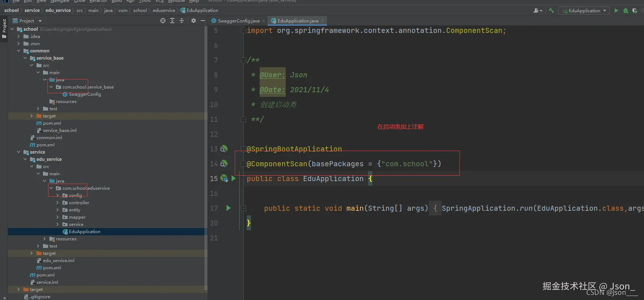Select the .gitignore file
The image size is (644, 300).
pos(40,297)
